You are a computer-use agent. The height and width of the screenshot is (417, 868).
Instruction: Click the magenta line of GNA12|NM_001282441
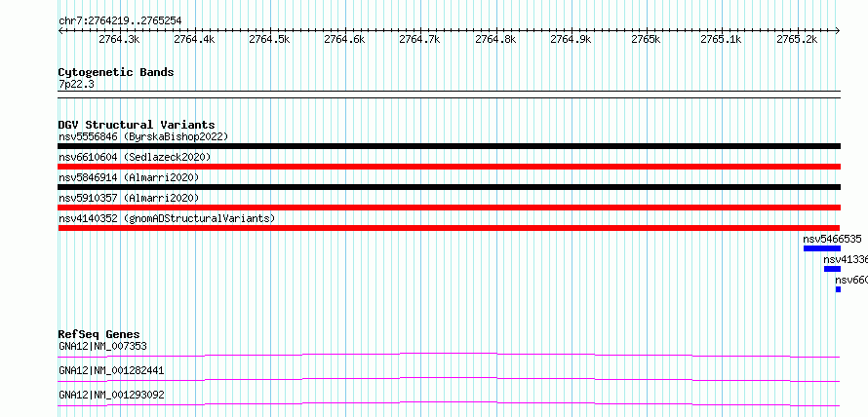pyautogui.click(x=449, y=379)
